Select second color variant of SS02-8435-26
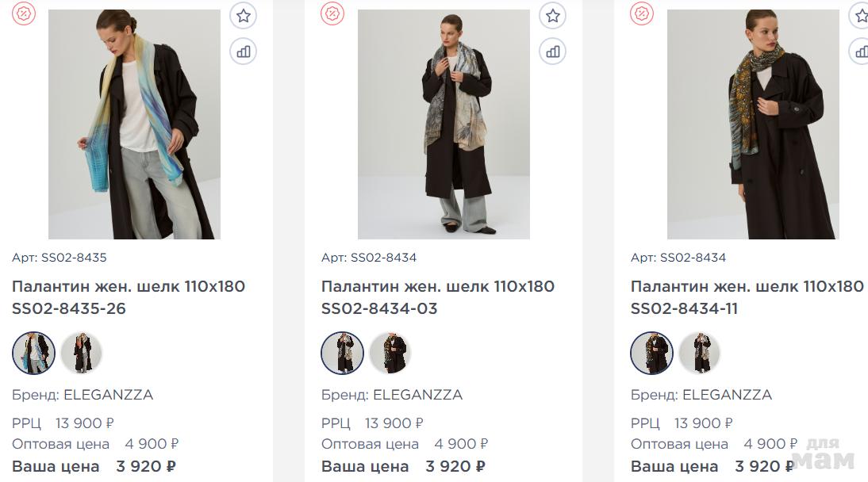868x482 pixels. click(x=81, y=353)
